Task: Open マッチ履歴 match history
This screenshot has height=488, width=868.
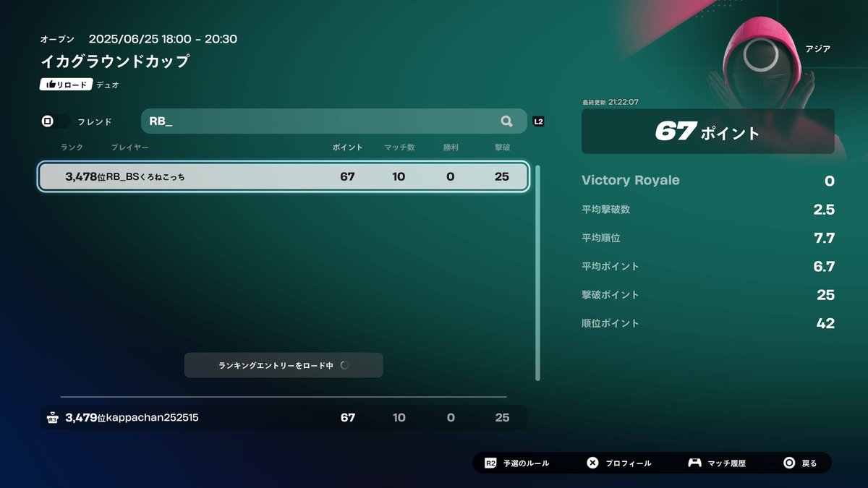Action: click(726, 463)
